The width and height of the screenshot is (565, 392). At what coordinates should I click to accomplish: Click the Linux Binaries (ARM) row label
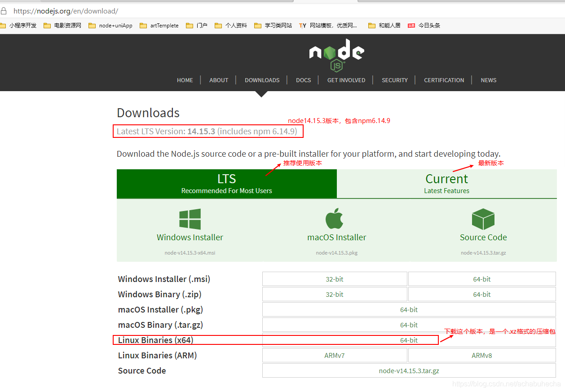point(158,355)
